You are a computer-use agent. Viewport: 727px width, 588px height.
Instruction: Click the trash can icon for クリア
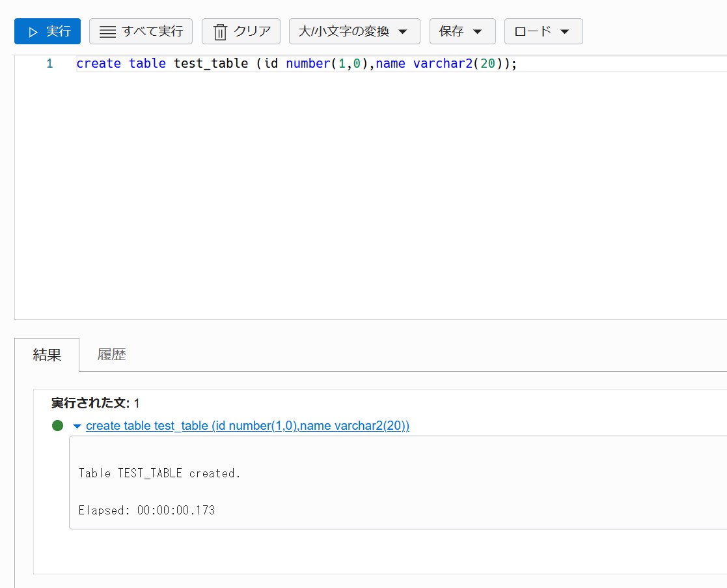(221, 32)
